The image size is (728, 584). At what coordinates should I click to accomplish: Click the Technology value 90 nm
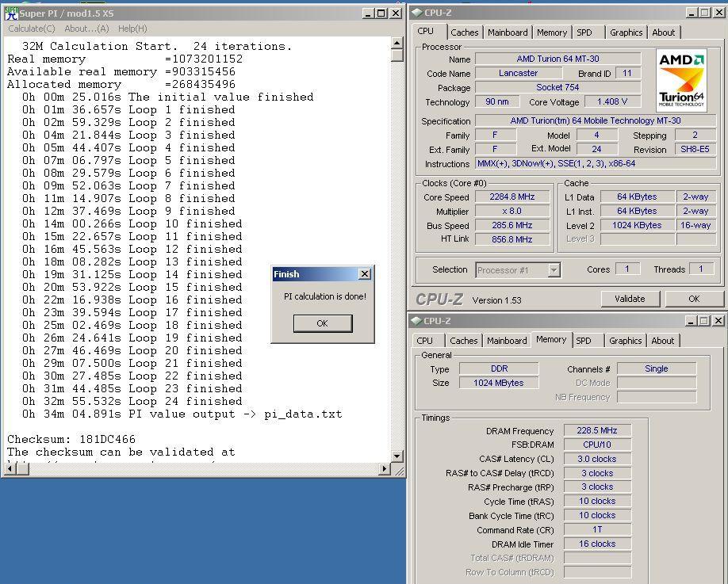[x=497, y=101]
